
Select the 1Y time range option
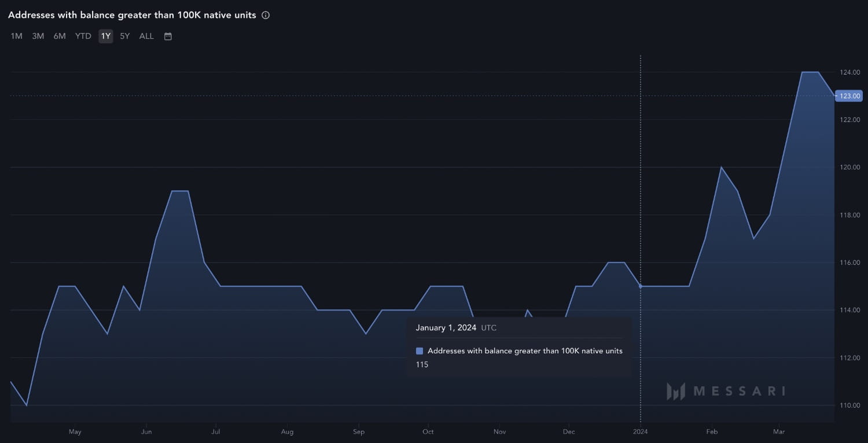[105, 36]
